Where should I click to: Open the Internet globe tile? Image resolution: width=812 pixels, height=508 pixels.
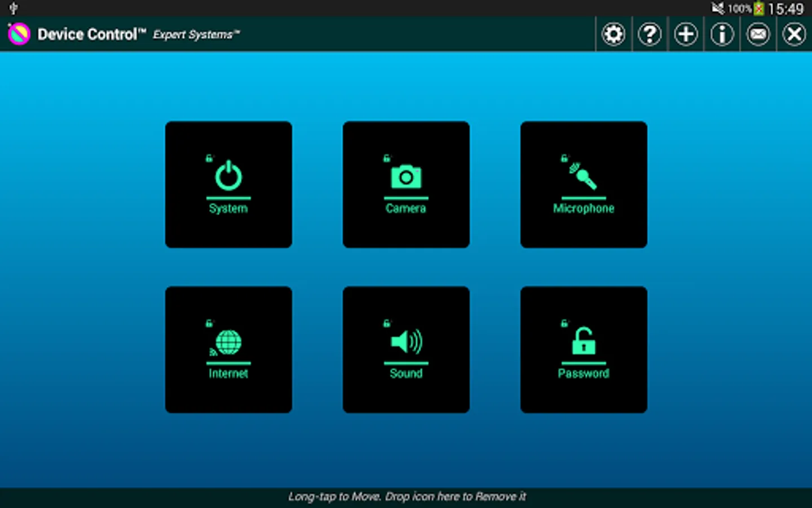coord(228,349)
